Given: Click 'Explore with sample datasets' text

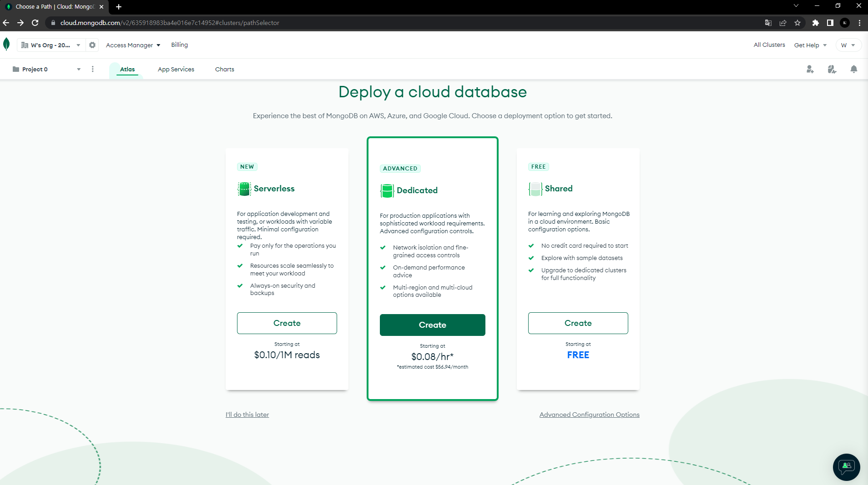Looking at the screenshot, I should (x=582, y=258).
